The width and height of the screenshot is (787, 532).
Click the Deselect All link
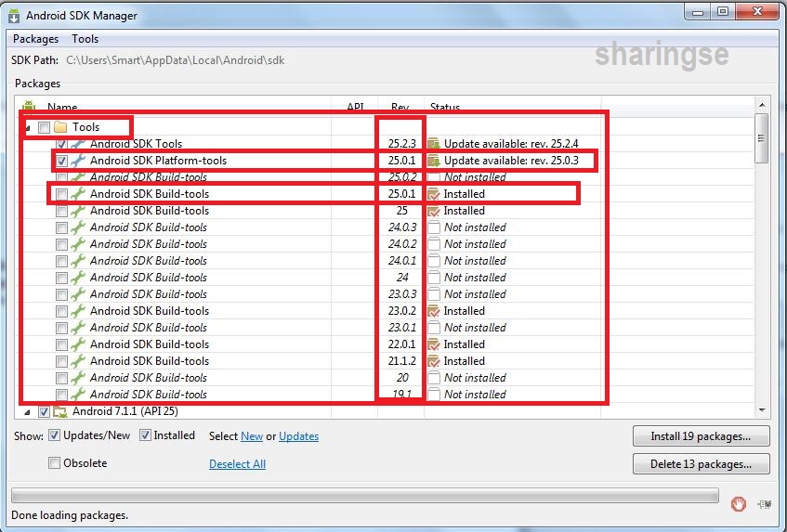(238, 464)
